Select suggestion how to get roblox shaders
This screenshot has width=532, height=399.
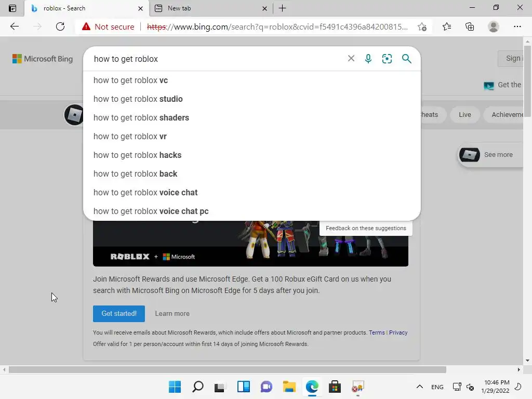click(x=252, y=118)
